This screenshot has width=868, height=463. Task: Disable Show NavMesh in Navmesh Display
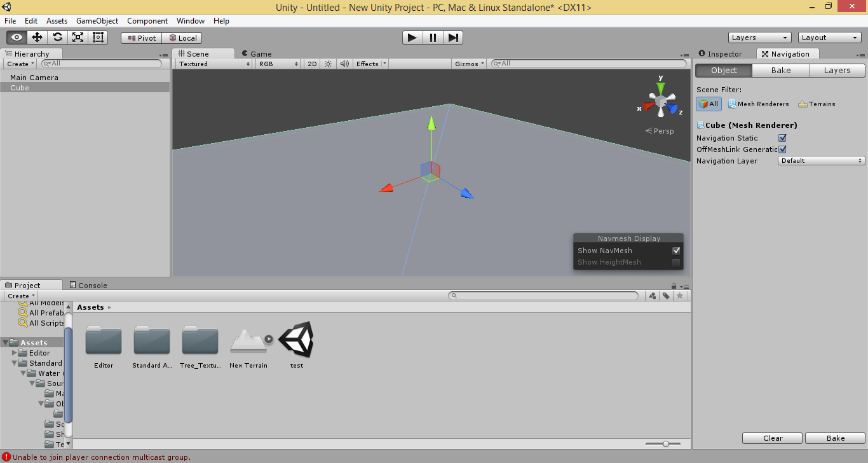click(676, 251)
